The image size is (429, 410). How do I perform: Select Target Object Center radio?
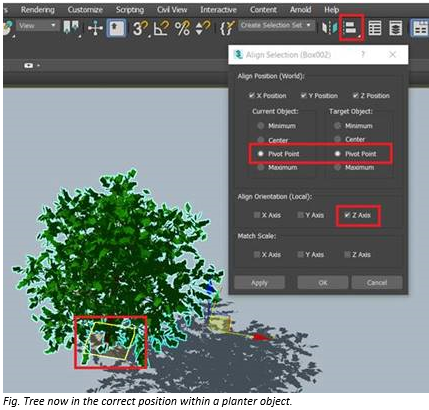(x=337, y=139)
